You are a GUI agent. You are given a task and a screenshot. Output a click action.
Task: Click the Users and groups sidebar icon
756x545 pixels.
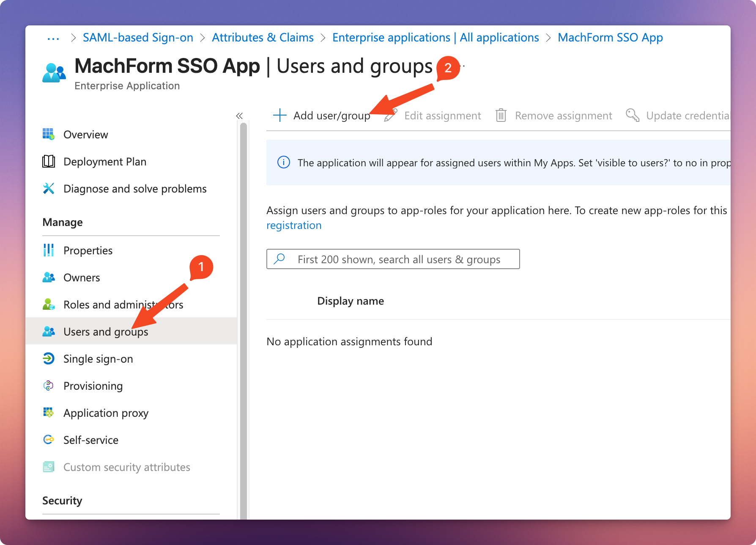click(x=49, y=331)
